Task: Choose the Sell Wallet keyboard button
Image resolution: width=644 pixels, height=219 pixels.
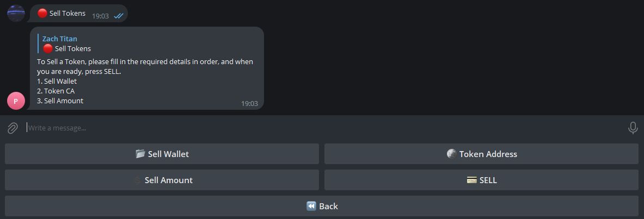Action: pos(162,154)
